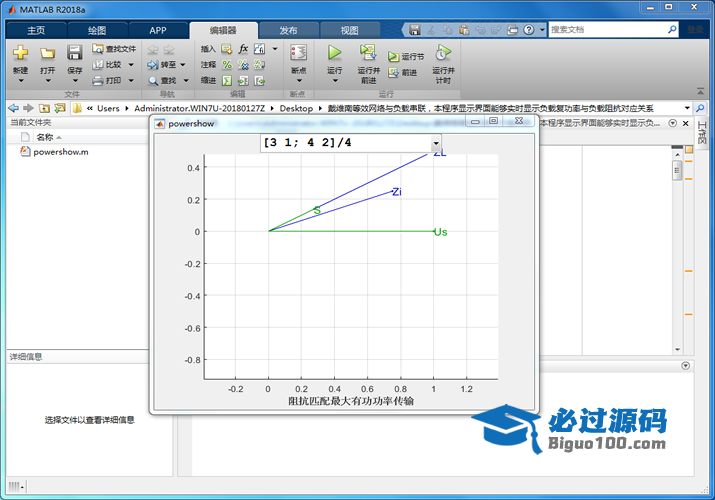Image resolution: width=715 pixels, height=500 pixels.
Task: Expand the address bar path dropdown arrow
Action: pyautogui.click(x=687, y=108)
